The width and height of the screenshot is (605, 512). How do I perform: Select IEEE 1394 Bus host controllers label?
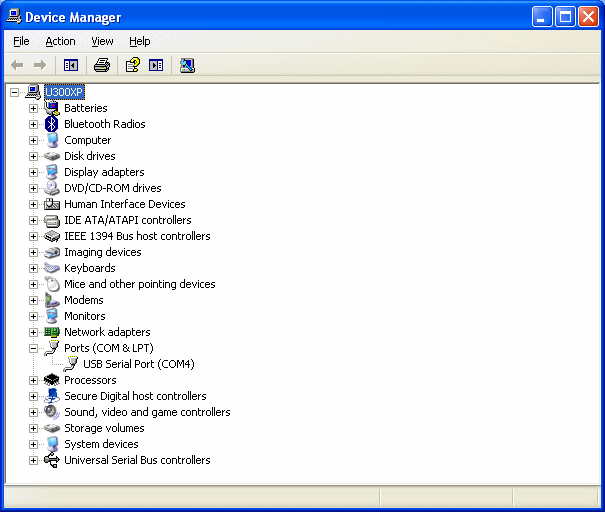[137, 236]
